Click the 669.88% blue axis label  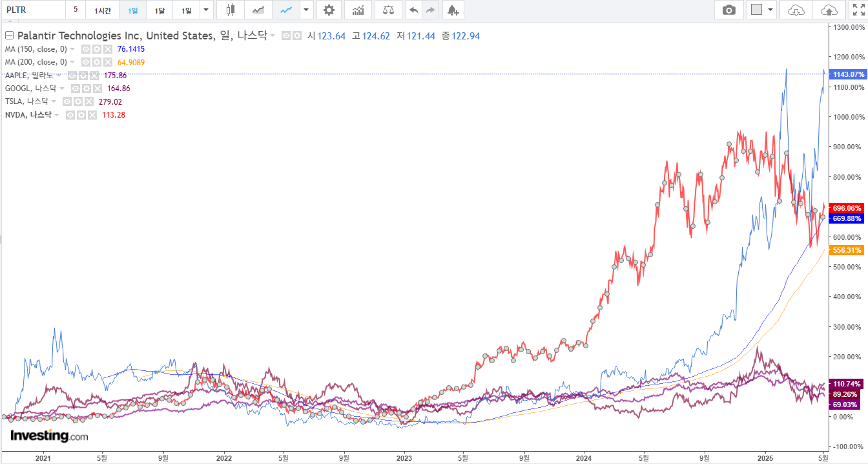[x=848, y=218]
